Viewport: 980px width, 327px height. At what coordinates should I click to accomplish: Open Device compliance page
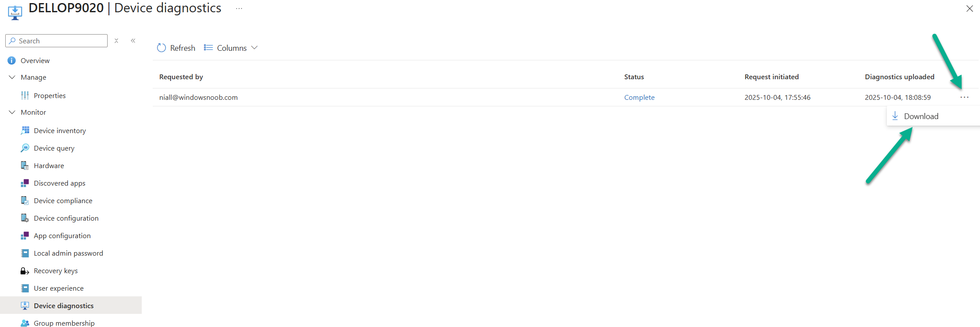(x=63, y=200)
